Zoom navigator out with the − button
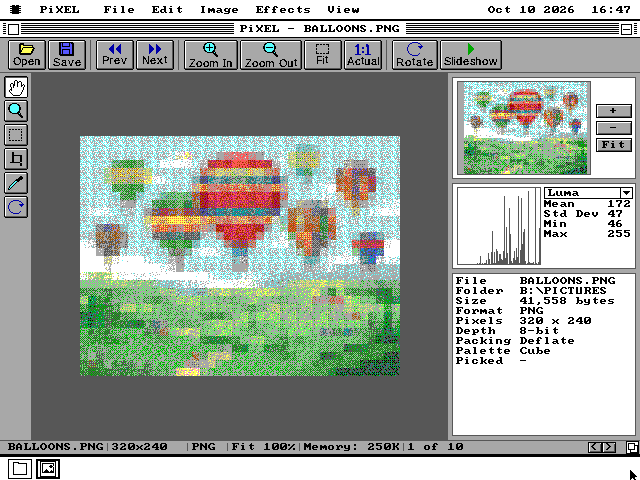 point(613,128)
